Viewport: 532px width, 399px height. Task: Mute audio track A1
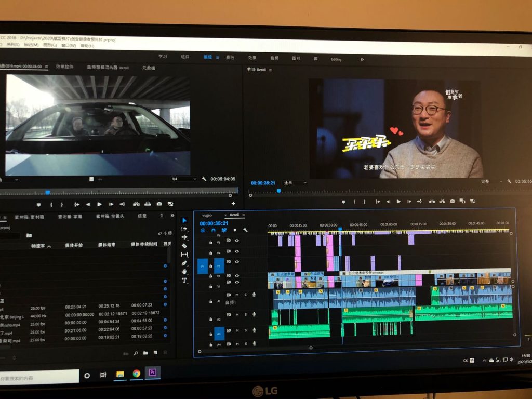237,295
